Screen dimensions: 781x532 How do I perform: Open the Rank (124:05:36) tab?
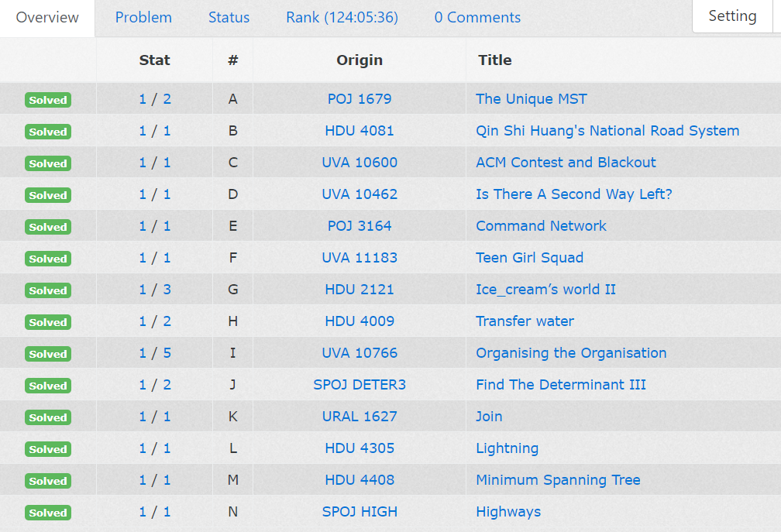(342, 17)
